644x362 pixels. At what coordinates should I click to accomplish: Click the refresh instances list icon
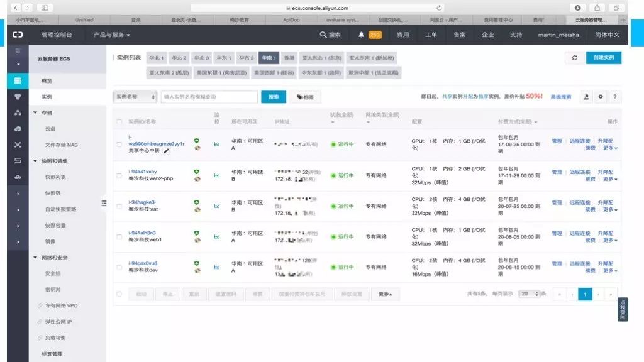click(575, 58)
